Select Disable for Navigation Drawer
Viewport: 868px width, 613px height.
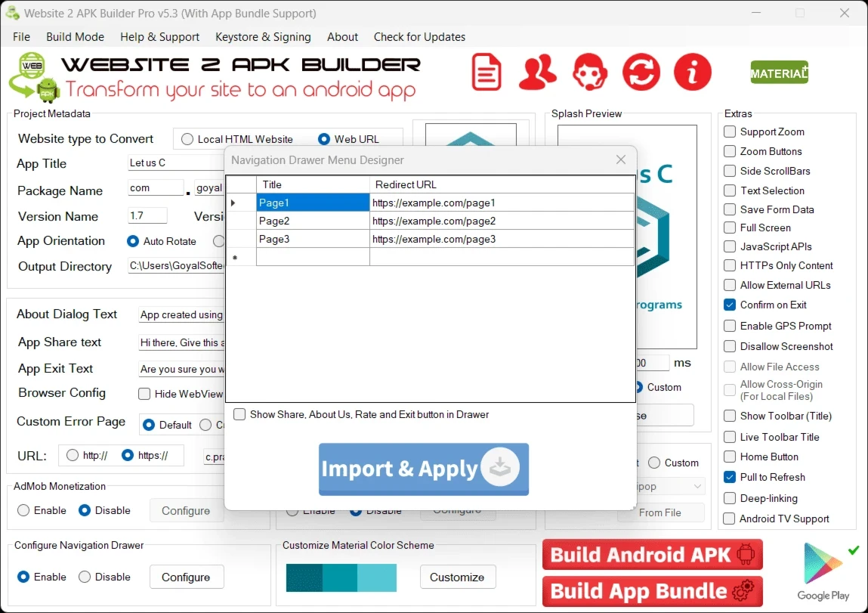point(85,577)
